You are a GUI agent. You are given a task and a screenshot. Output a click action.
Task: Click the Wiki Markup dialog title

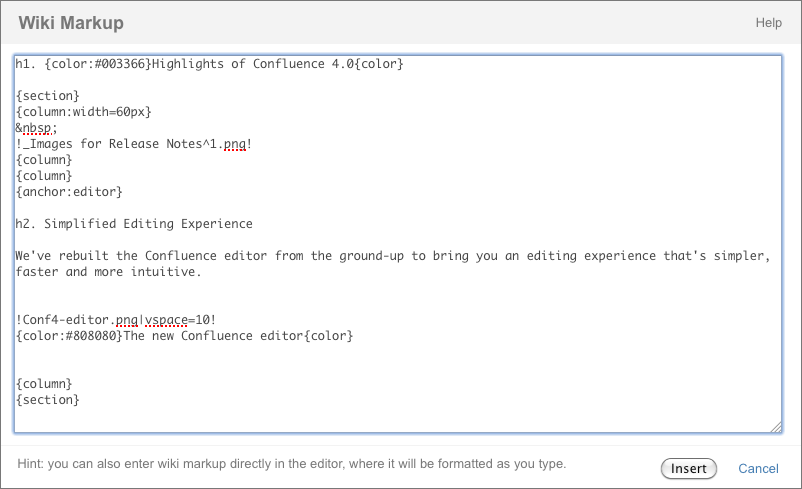(71, 23)
